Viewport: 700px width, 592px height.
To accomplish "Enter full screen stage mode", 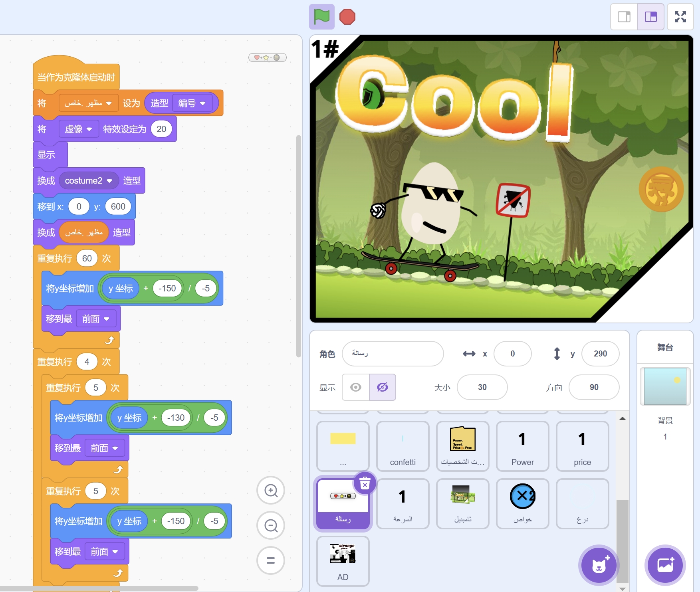I will coord(680,17).
